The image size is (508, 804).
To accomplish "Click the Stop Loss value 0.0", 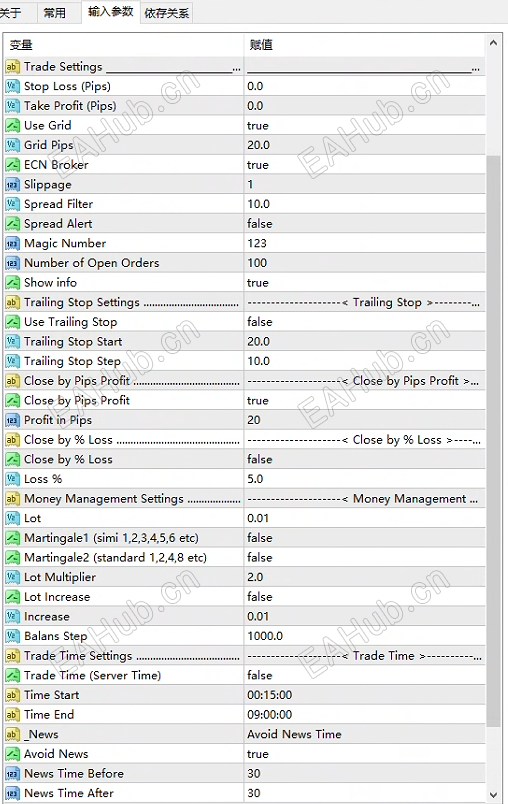I will 255,86.
